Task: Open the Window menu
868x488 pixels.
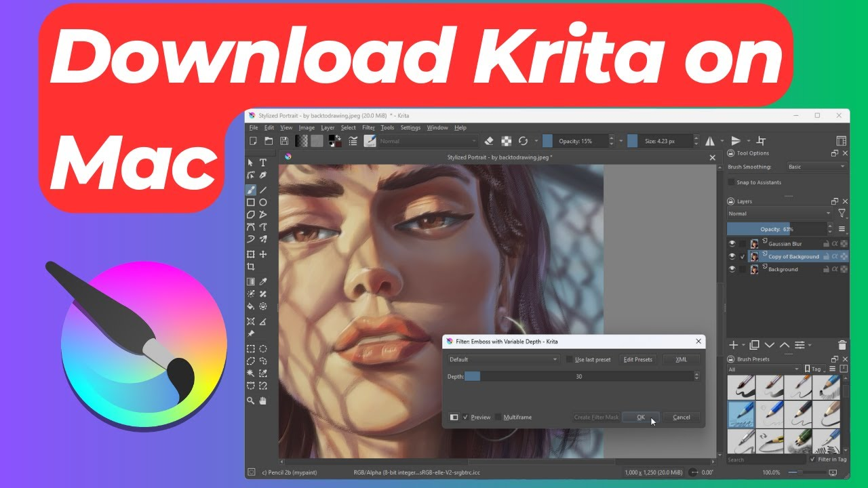Action: pos(437,127)
